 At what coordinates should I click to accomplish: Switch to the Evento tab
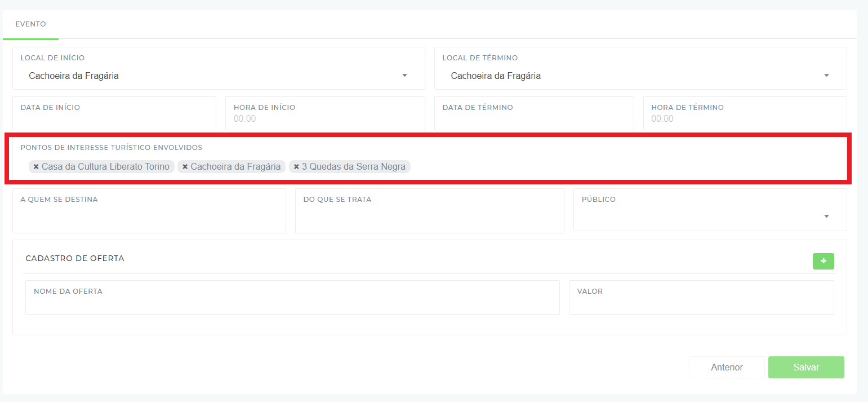tap(30, 24)
